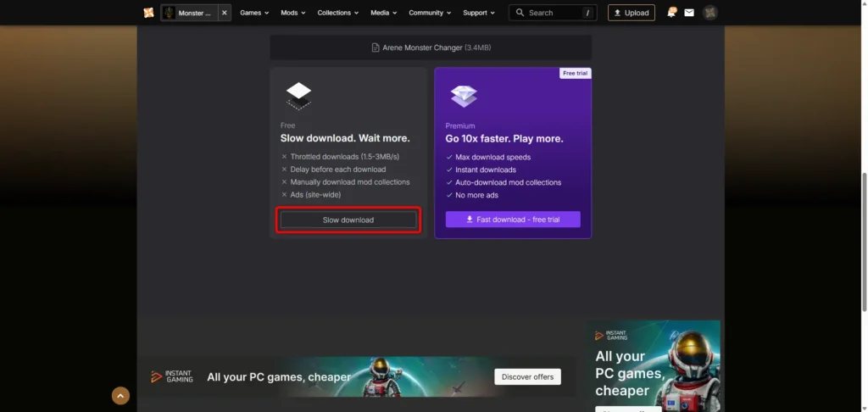Open the notifications bell
This screenshot has width=868, height=412.
(671, 13)
